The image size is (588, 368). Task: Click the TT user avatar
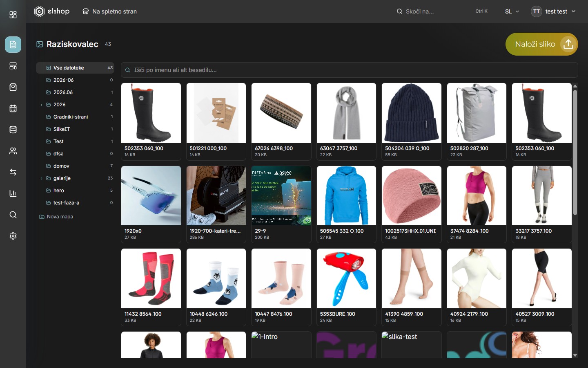pyautogui.click(x=537, y=11)
